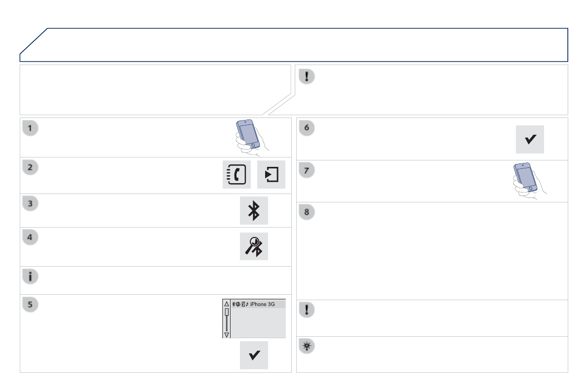Click the step 3 number badge

pos(31,203)
